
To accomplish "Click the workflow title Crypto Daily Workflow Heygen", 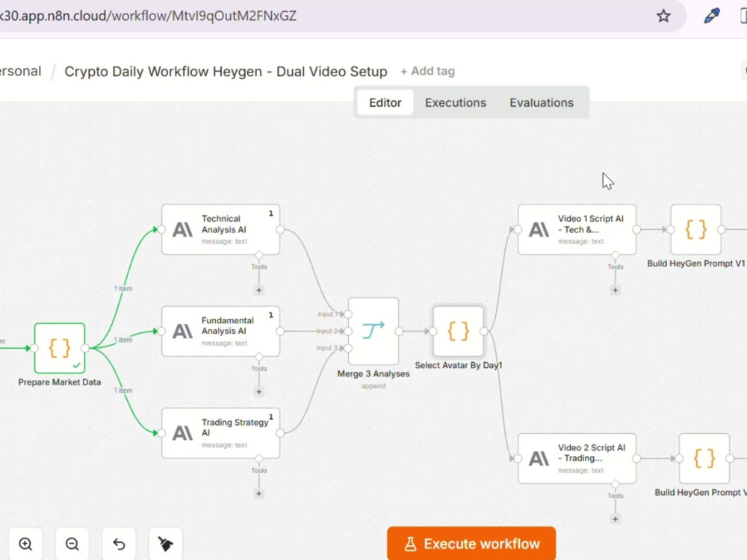I will pyautogui.click(x=226, y=72).
